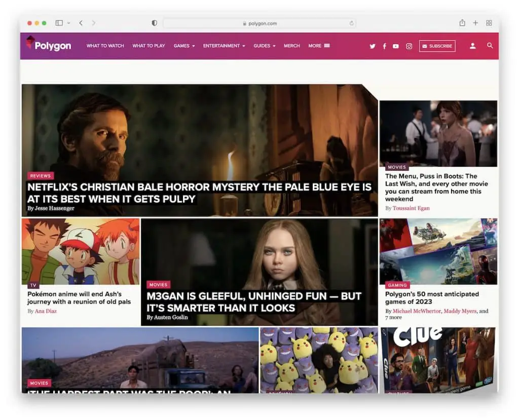Open Ana Diaz author page

point(46,311)
